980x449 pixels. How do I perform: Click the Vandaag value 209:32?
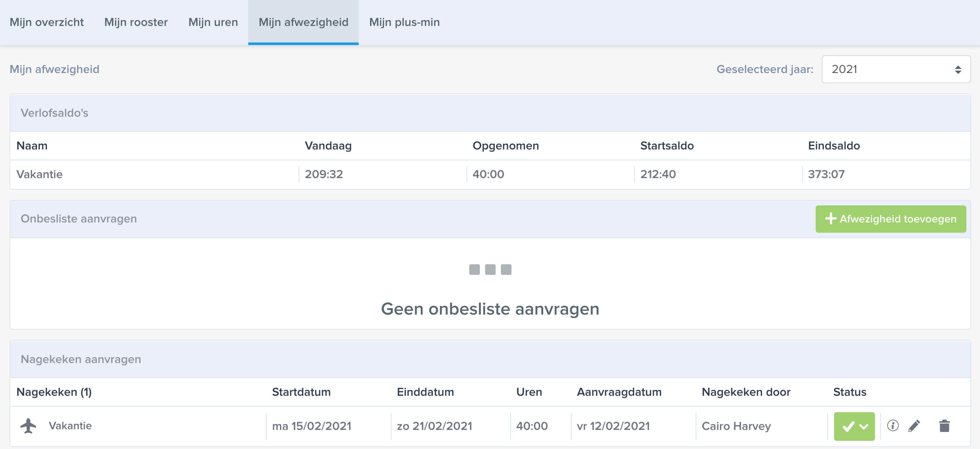click(x=324, y=174)
